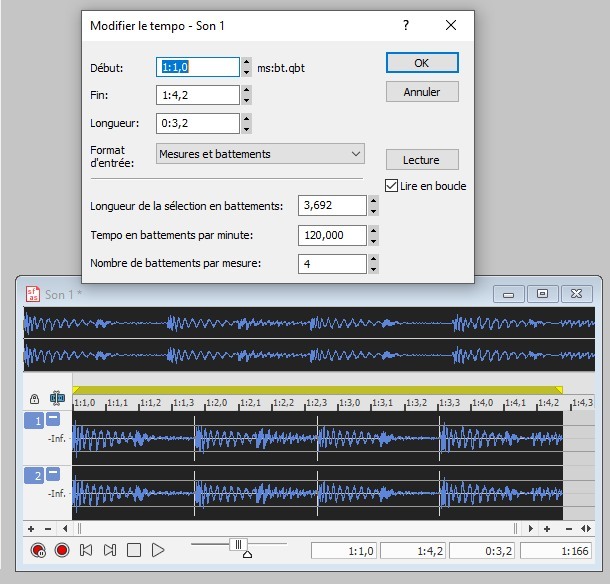
Task: Click the 'Nombre de battements par mesure' field
Action: pos(332,264)
